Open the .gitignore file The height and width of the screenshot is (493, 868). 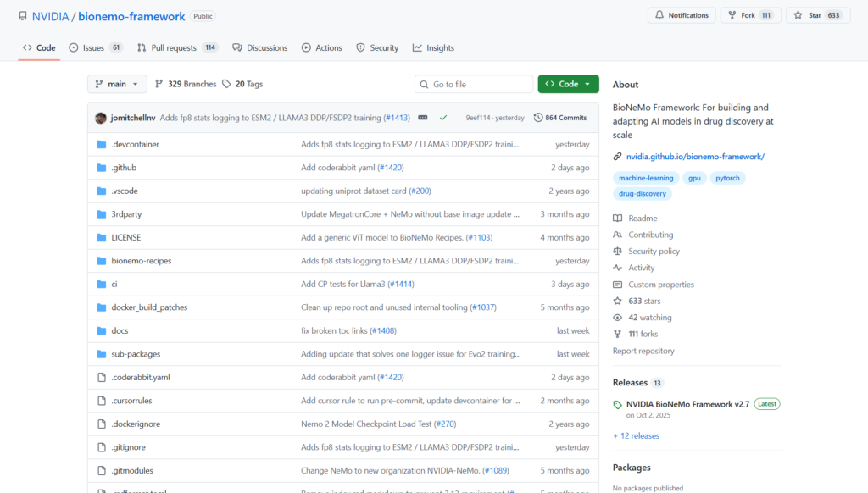128,447
